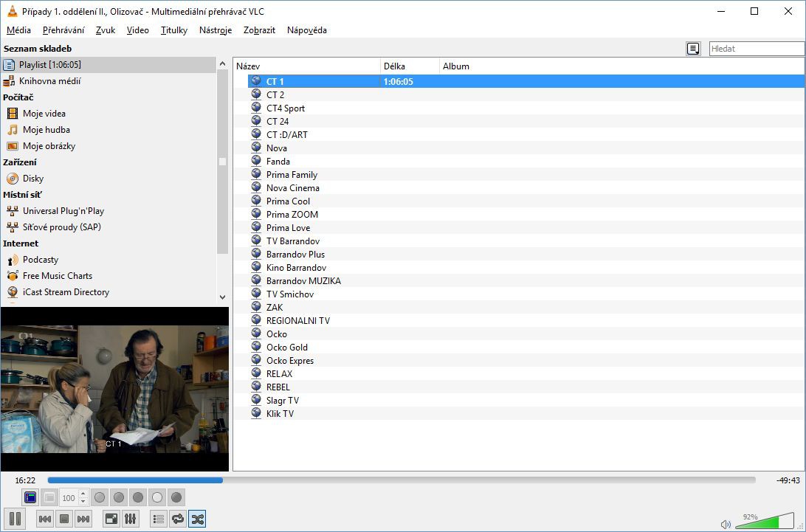
Task: Toggle the remaining time -49:43 label
Action: click(x=788, y=480)
